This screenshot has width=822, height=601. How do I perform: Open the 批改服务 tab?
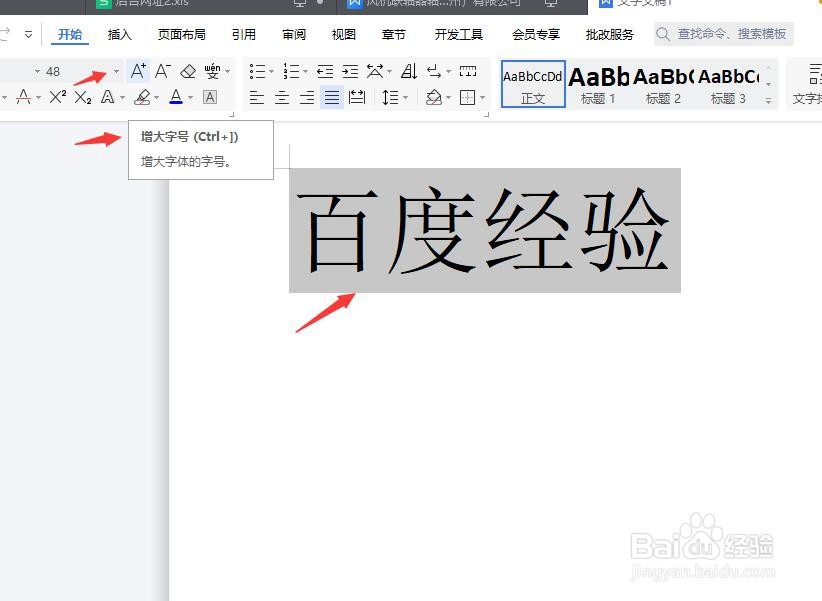(610, 35)
